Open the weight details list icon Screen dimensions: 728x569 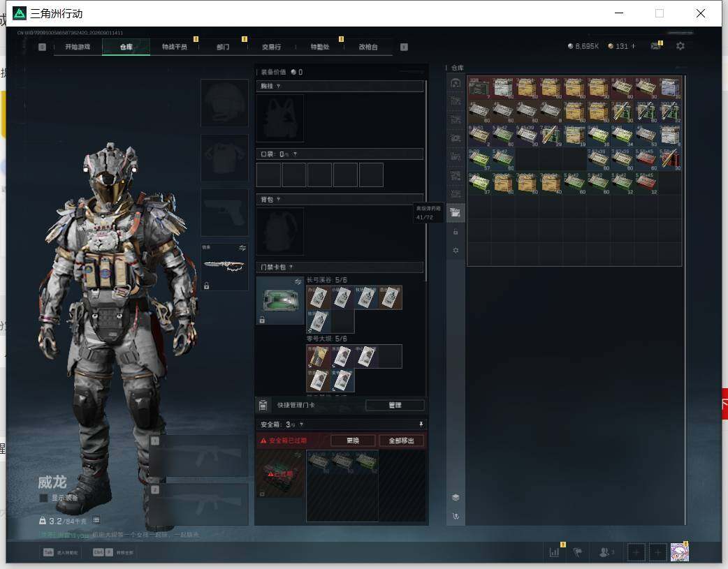pos(96,520)
